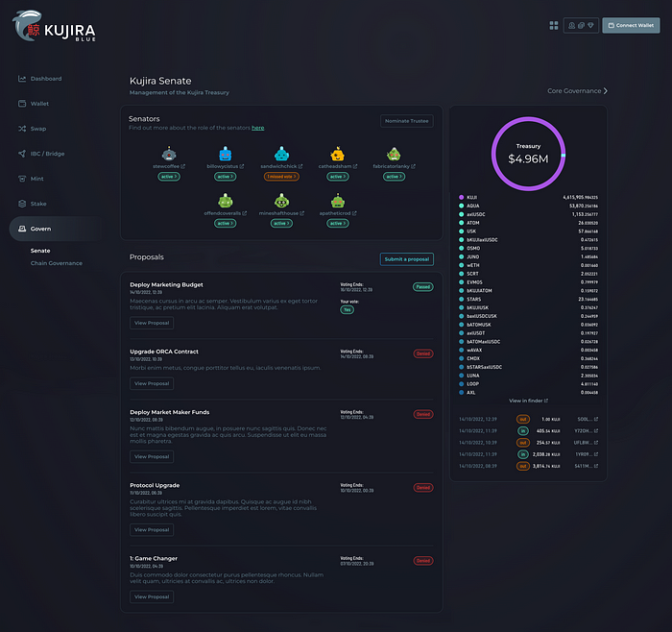672x632 pixels.
Task: Open transaction link icon for 405.54 KUJI row
Action: [x=596, y=431]
